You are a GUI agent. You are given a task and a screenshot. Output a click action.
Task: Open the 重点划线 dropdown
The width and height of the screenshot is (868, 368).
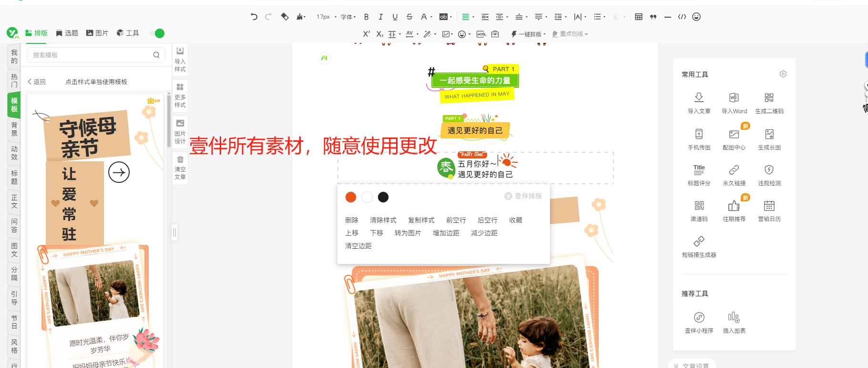(570, 34)
